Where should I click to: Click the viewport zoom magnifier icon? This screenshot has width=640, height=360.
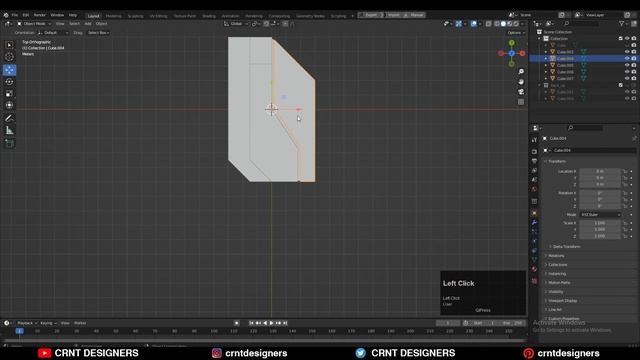pos(521,72)
